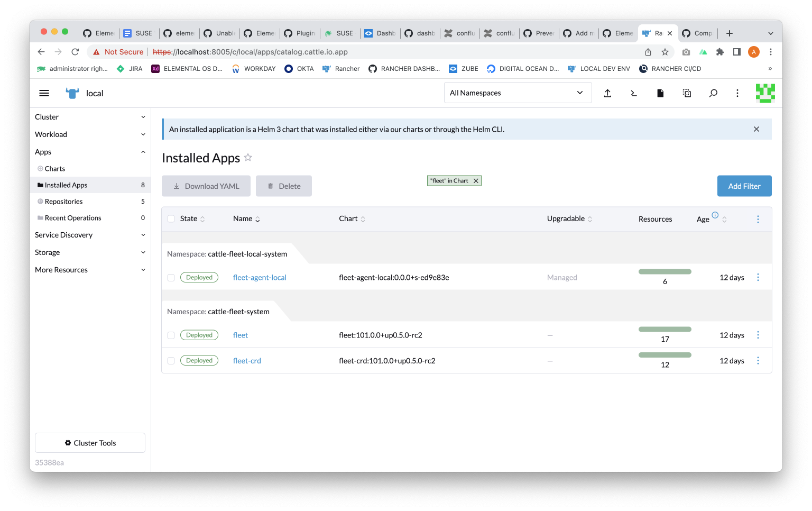812x511 pixels.
Task: Sort table by Upgradable column
Action: click(569, 219)
